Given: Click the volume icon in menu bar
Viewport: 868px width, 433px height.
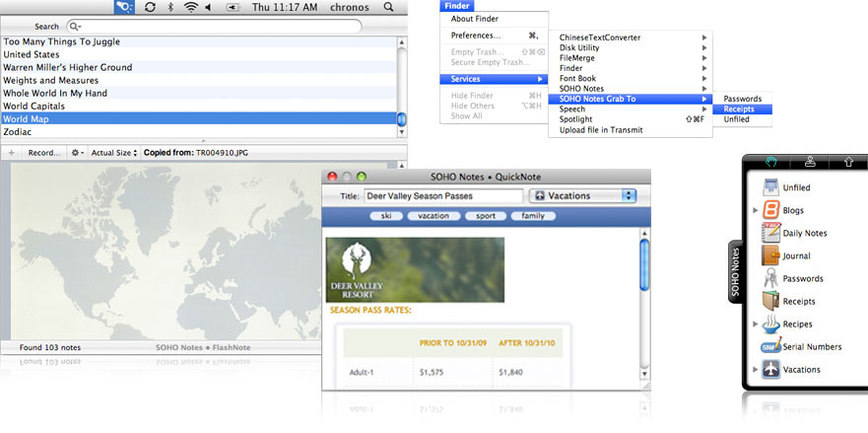Looking at the screenshot, I should (209, 7).
